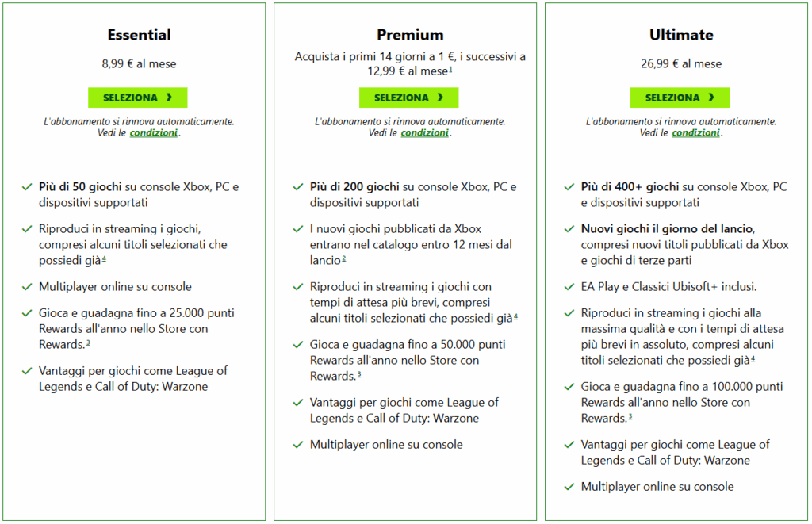
Task: Click checkmark beside 'EA Play e Classici Ubisoft+'
Action: point(569,287)
